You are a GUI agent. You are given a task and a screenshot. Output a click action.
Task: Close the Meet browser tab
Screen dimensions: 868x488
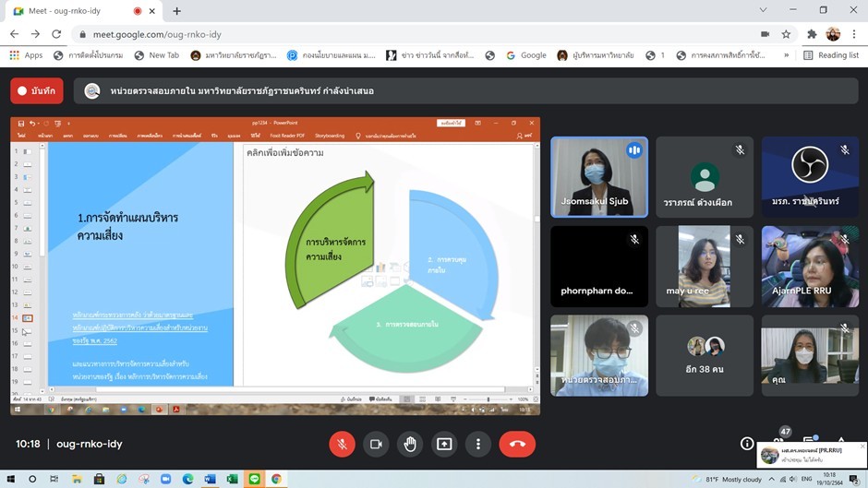152,11
